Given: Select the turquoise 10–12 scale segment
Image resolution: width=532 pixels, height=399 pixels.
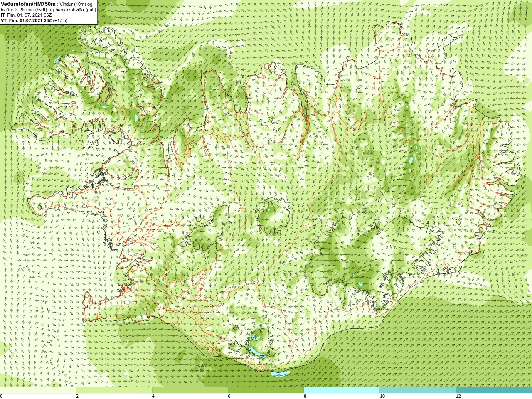Looking at the screenshot, I should [x=418, y=390].
